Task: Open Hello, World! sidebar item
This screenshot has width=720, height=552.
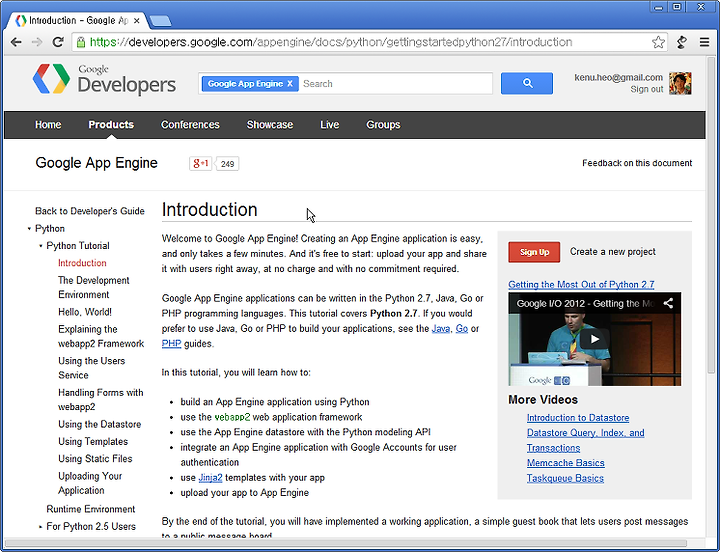Action: click(85, 312)
